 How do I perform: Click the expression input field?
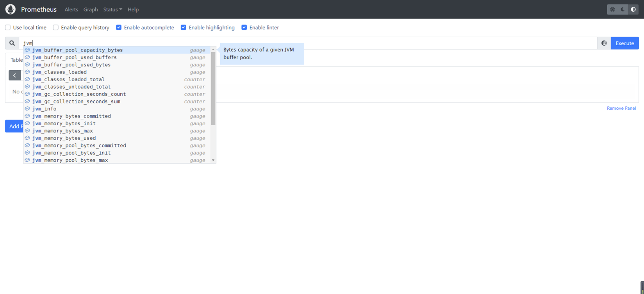point(308,43)
